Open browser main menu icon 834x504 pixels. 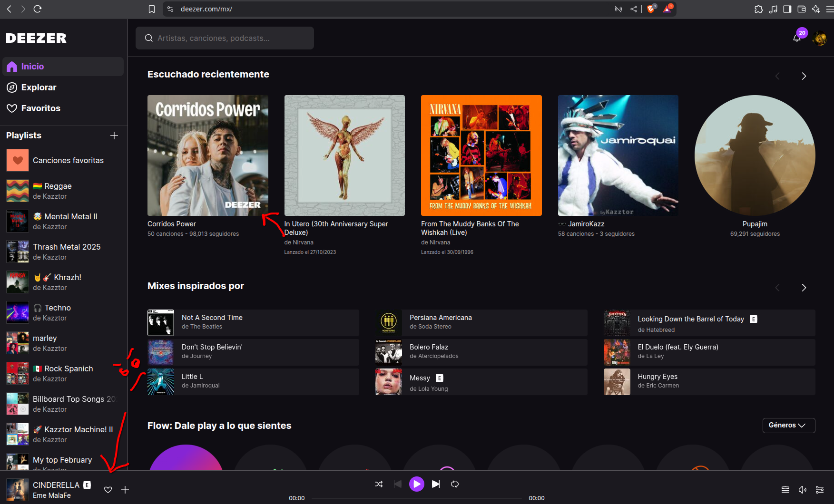[x=830, y=9]
